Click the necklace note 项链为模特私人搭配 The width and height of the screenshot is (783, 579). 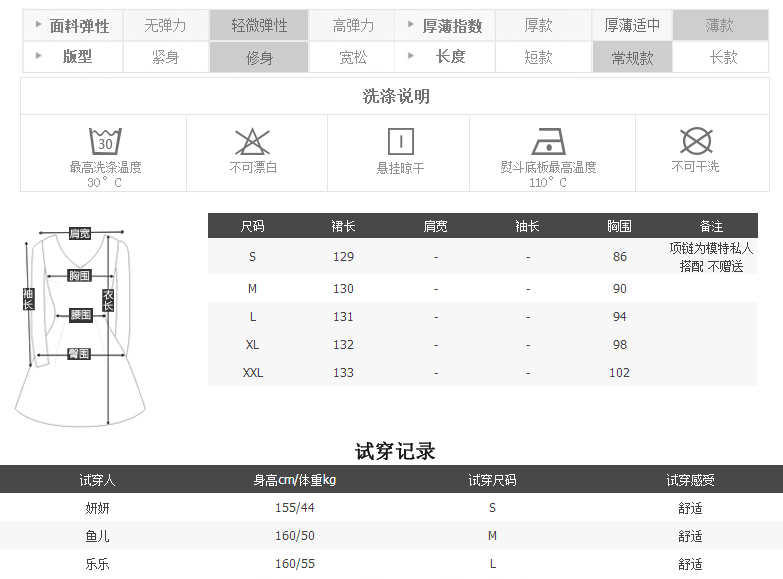point(711,257)
